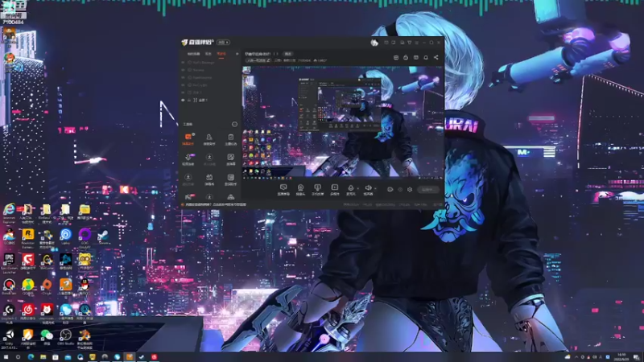Open the hamburger menu icon in the title bar
The image size is (644, 362).
pos(416,43)
